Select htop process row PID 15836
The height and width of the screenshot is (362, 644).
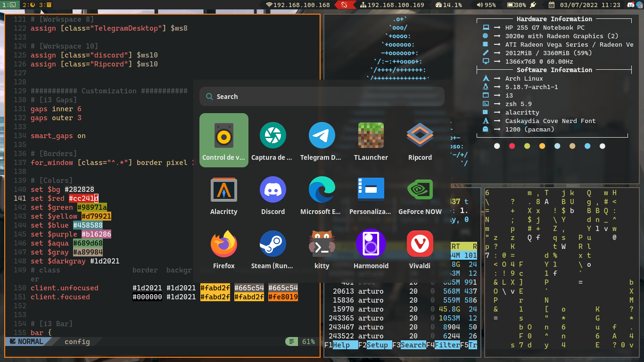click(401, 300)
